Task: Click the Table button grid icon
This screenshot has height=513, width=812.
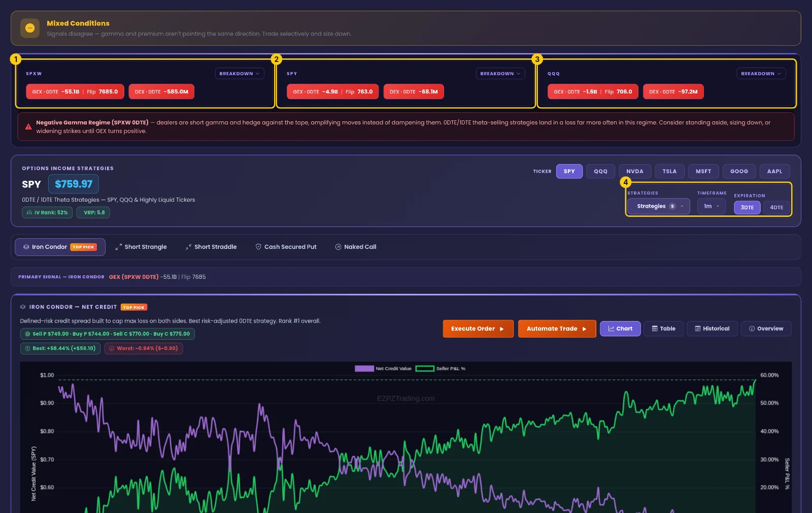Action: point(655,329)
